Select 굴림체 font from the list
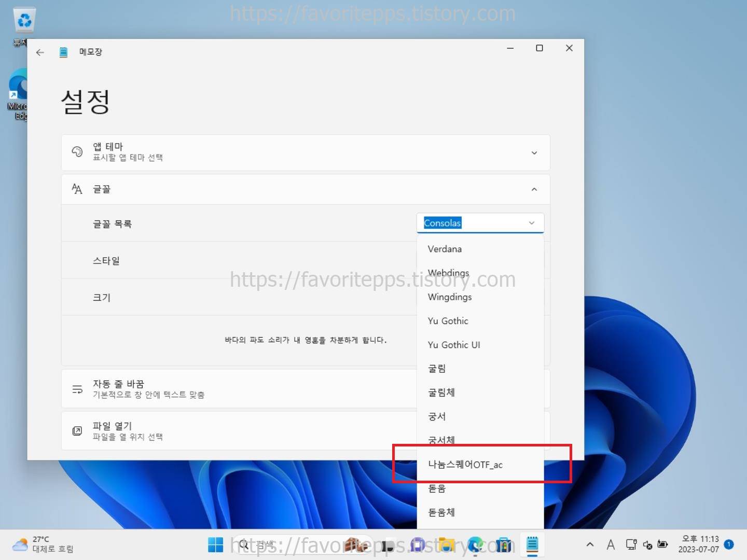This screenshot has height=560, width=747. pos(480,393)
